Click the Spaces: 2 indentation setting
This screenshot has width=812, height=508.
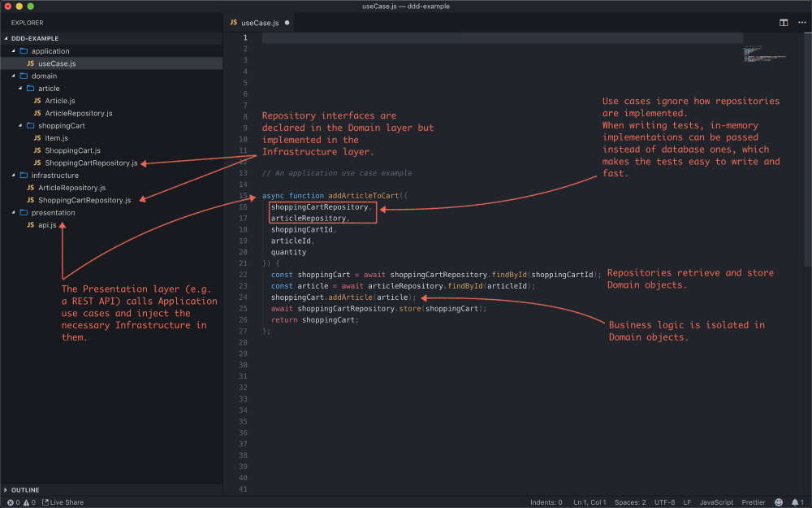coord(630,502)
